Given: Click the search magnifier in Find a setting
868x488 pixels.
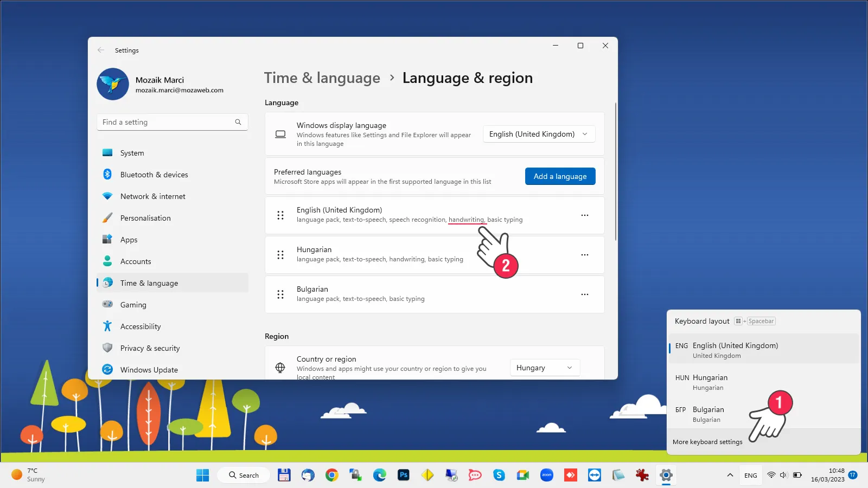Looking at the screenshot, I should 238,122.
